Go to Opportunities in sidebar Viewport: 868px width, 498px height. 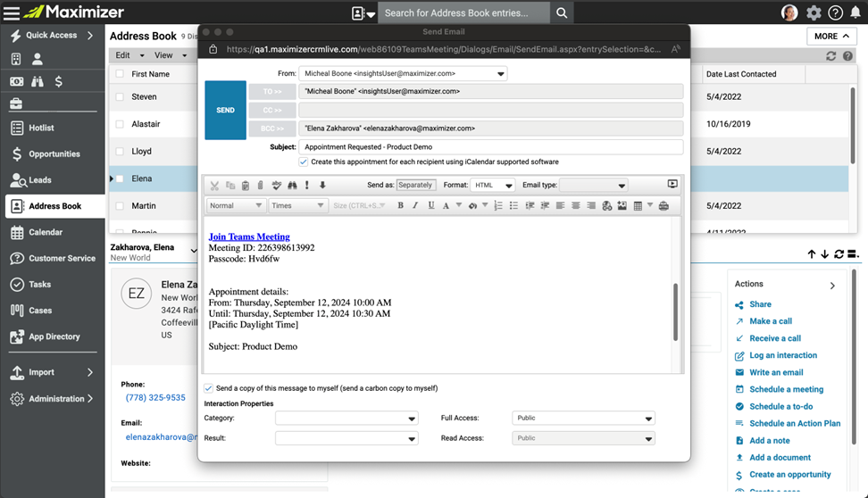54,154
